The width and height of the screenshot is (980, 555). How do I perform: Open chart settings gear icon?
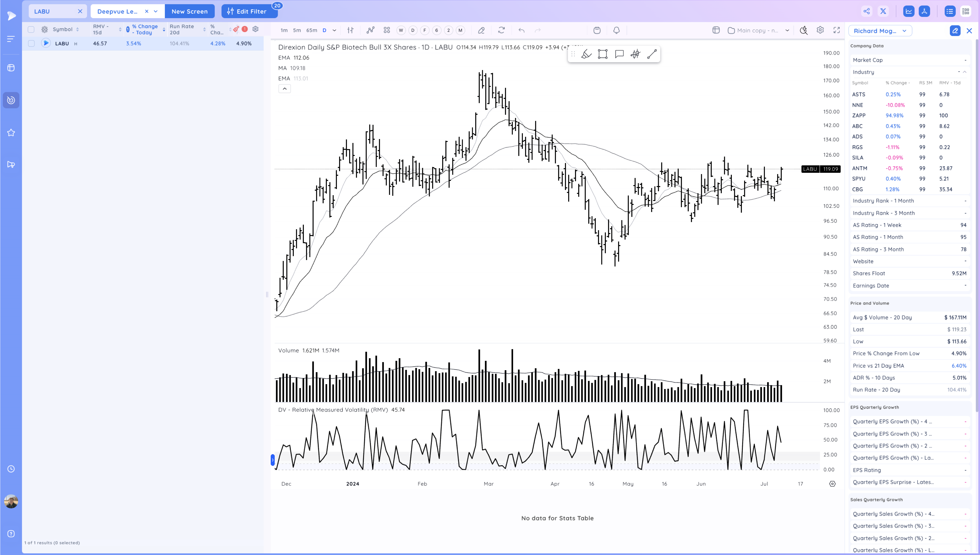coord(820,30)
